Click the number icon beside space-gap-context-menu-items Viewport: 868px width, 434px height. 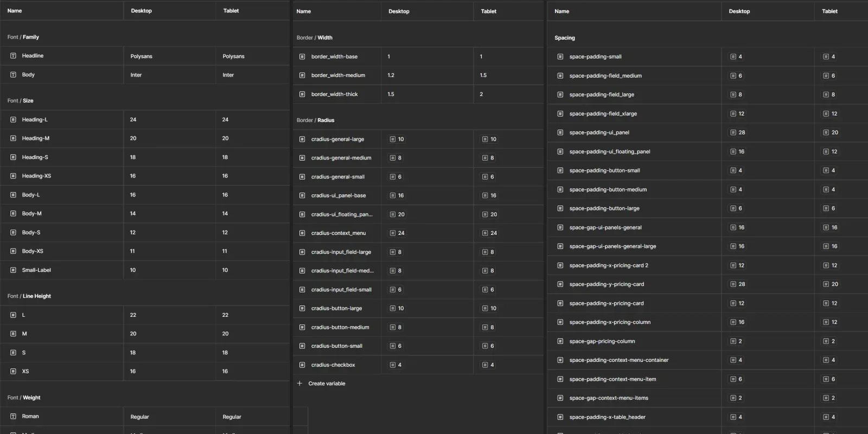(x=560, y=398)
